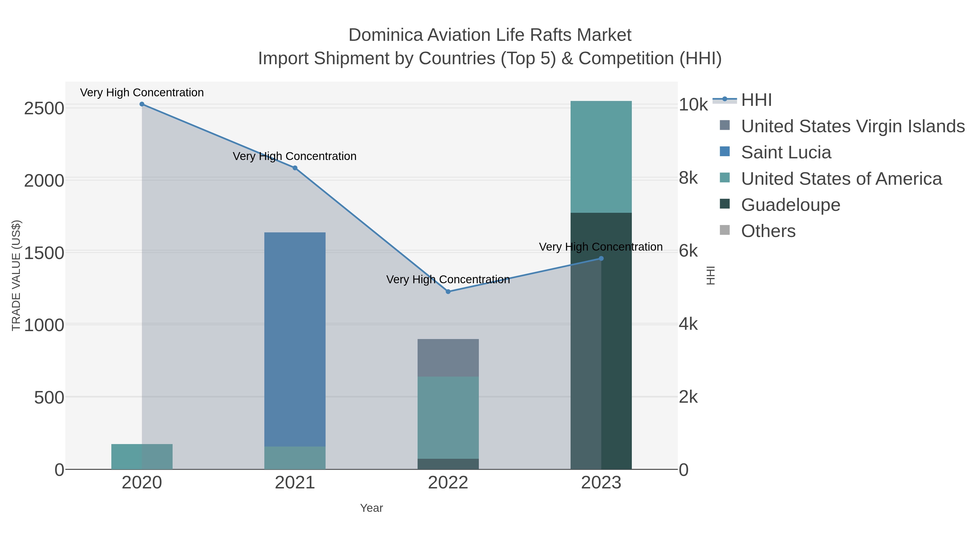This screenshot has width=980, height=551.
Task: Select the 2021 HHI data point
Action: tap(295, 168)
